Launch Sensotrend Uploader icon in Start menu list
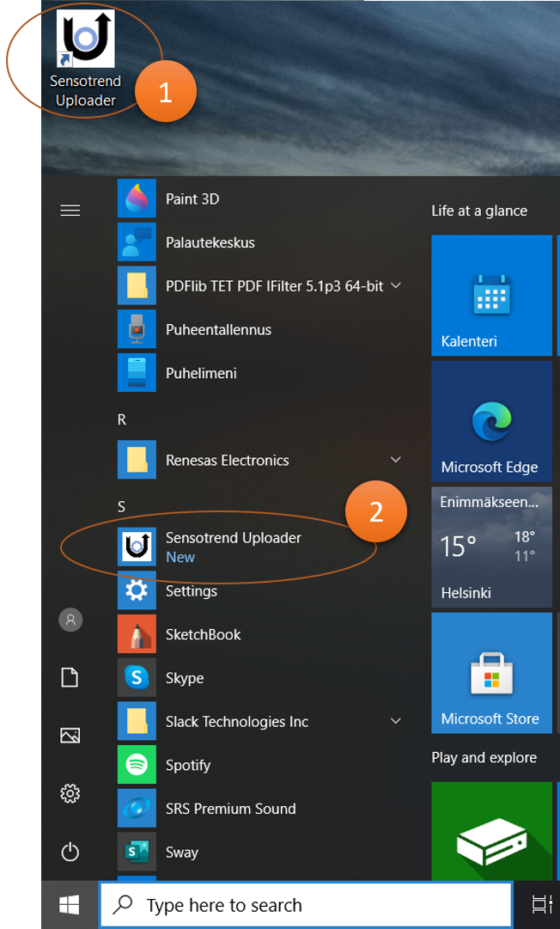 coord(137,547)
